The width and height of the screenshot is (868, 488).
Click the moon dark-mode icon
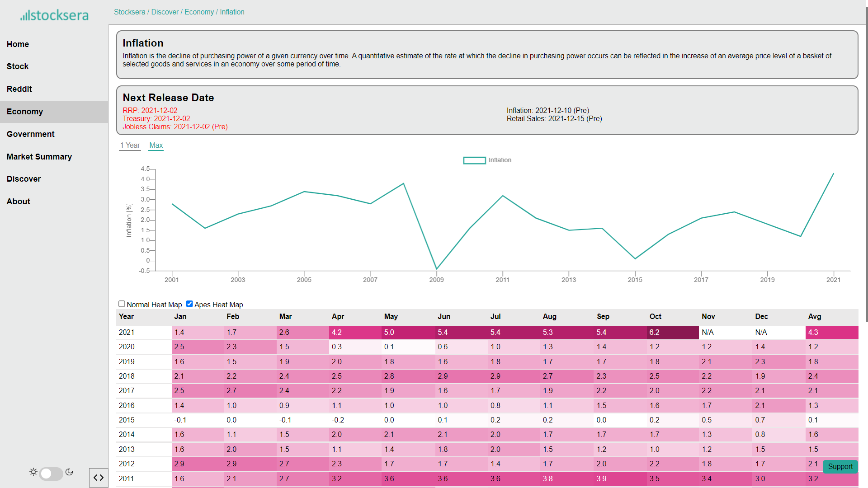(69, 472)
